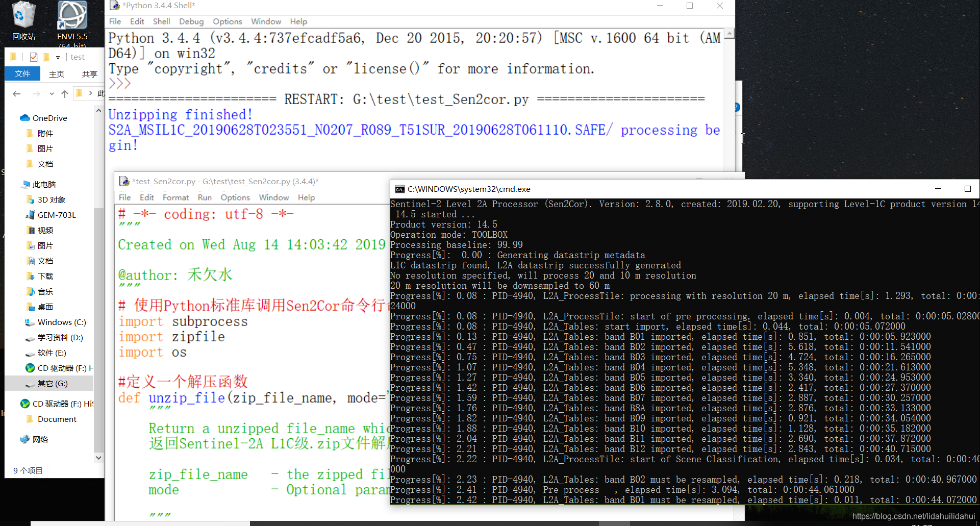Open the first 图片 folder under OneDrive

pos(40,148)
